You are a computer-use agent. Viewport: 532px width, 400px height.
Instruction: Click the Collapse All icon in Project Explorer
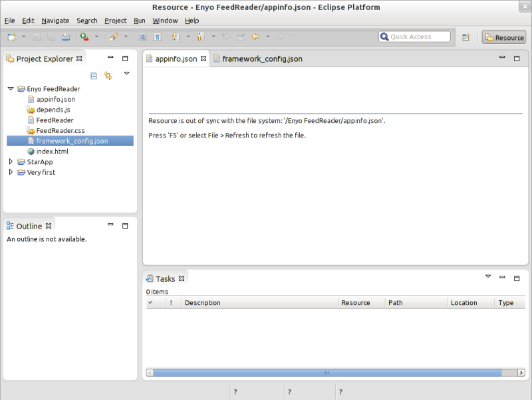pyautogui.click(x=94, y=76)
